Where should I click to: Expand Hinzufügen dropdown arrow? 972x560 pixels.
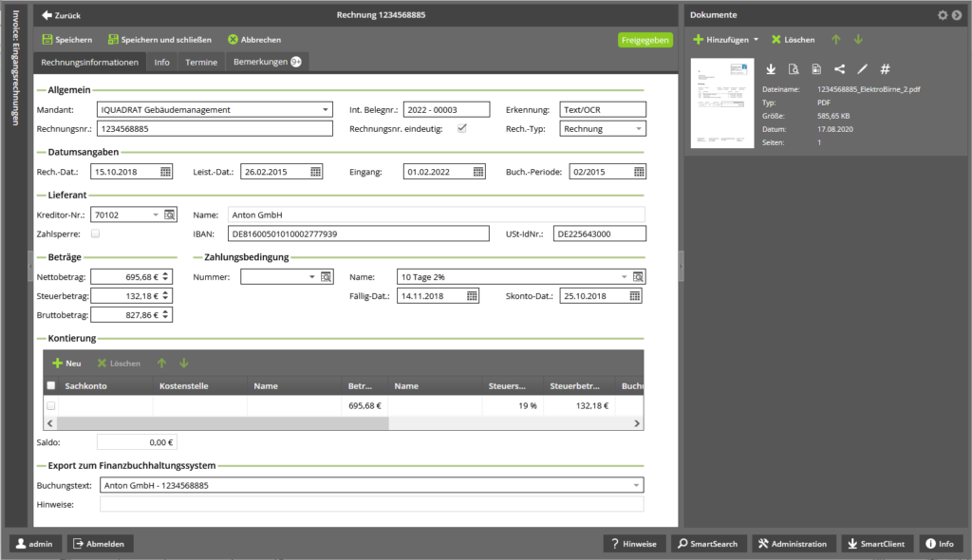point(756,40)
